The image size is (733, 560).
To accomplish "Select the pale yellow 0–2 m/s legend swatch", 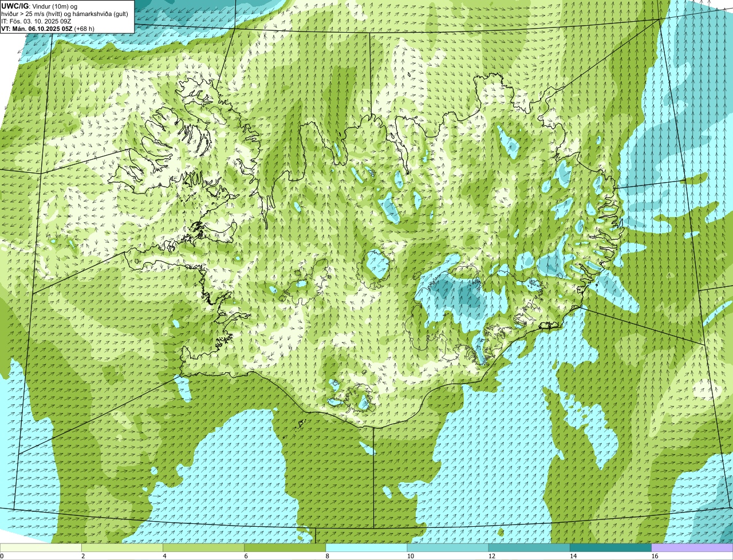I will [x=41, y=548].
